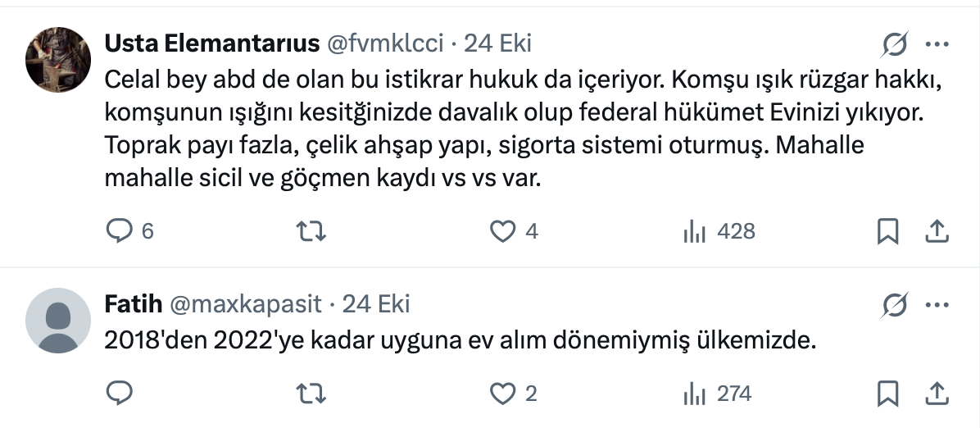Reply to Fatih's tweet
Image resolution: width=980 pixels, height=428 pixels.
[x=120, y=394]
